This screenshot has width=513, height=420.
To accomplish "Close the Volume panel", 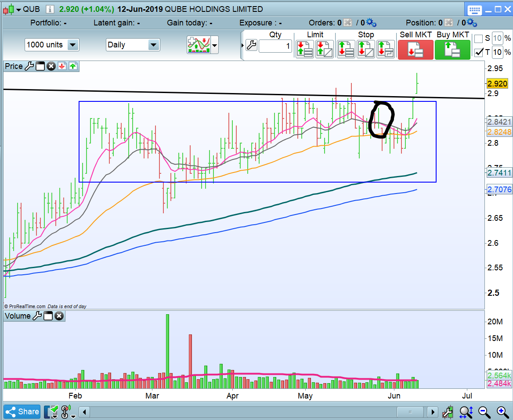I will [59, 316].
